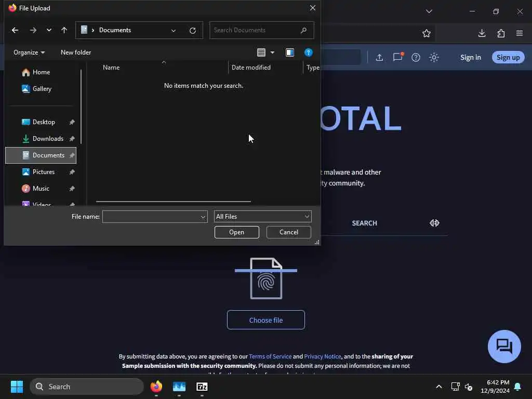Click the pin icon beside Music
Viewport: 532px width, 399px height.
(x=72, y=189)
